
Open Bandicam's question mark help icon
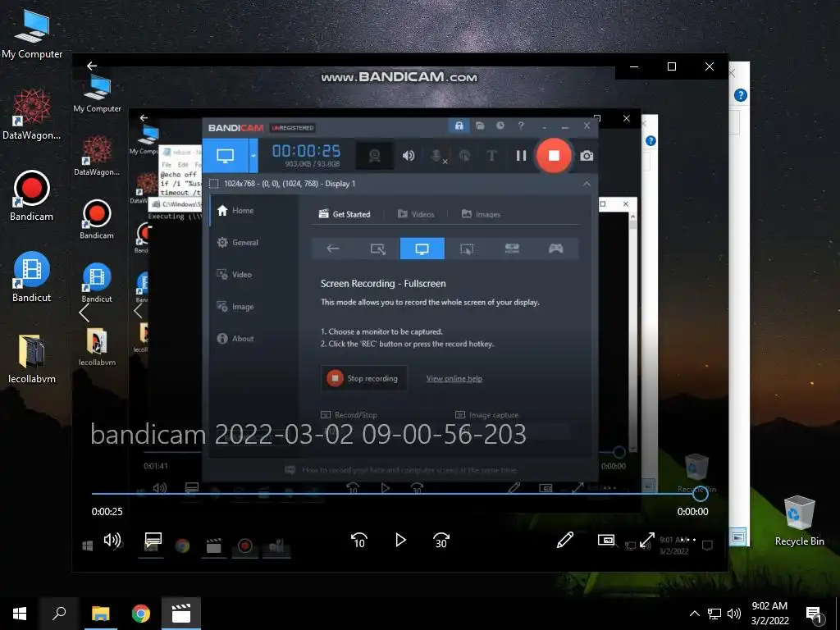pyautogui.click(x=521, y=126)
